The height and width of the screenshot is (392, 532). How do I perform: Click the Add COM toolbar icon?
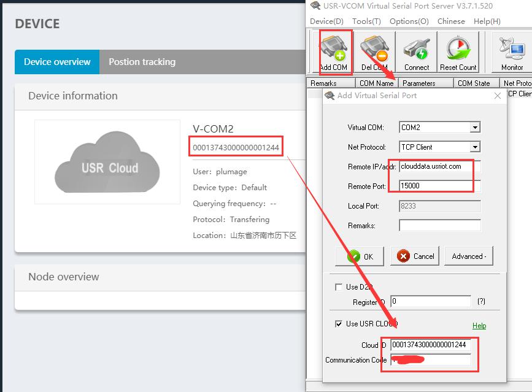(334, 52)
